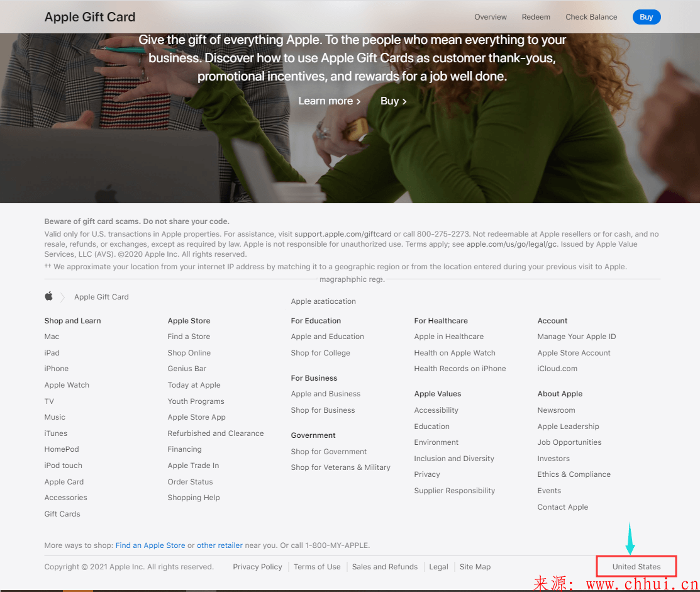
Task: Click the Apple logo breadcrumb icon
Action: pyautogui.click(x=48, y=296)
